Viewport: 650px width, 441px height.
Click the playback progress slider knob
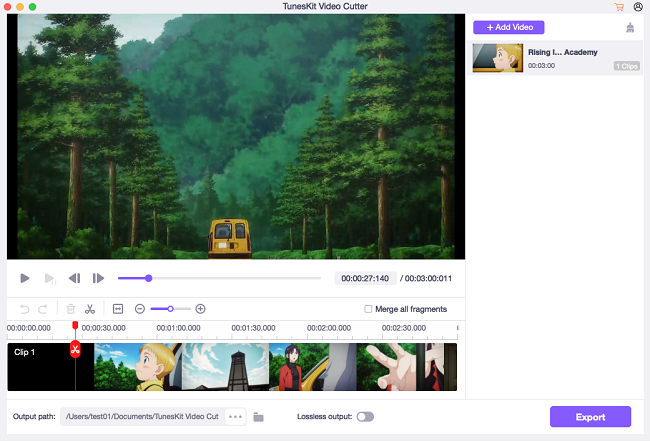148,278
